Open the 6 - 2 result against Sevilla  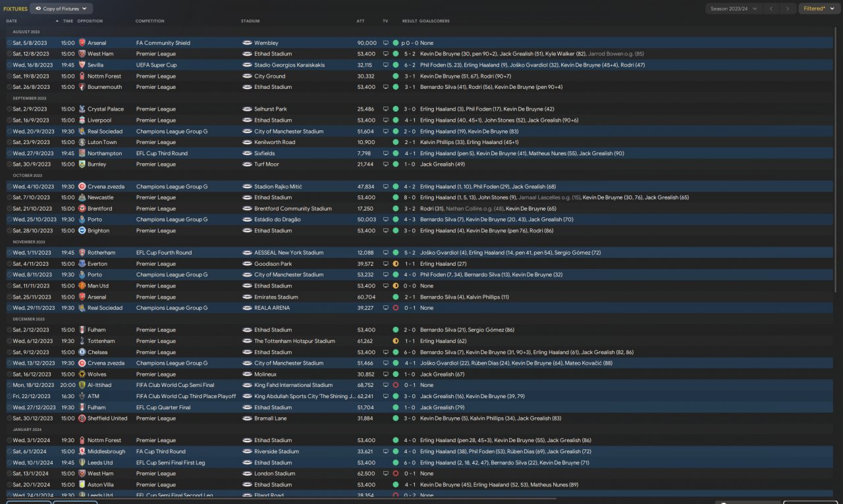(x=410, y=65)
